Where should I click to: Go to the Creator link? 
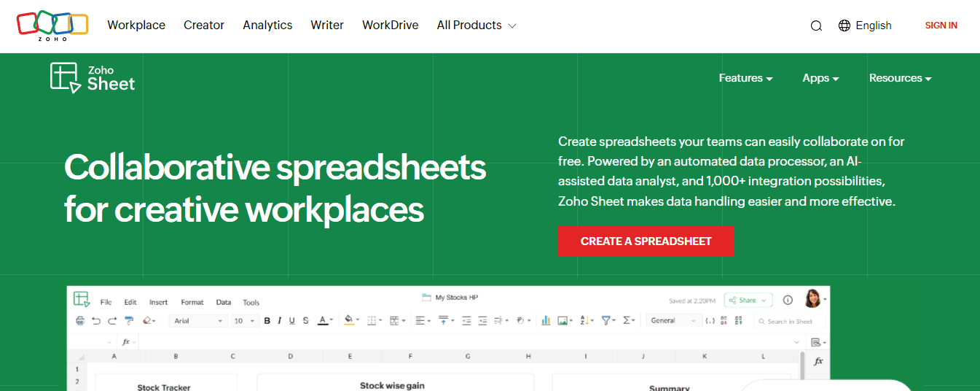point(204,26)
